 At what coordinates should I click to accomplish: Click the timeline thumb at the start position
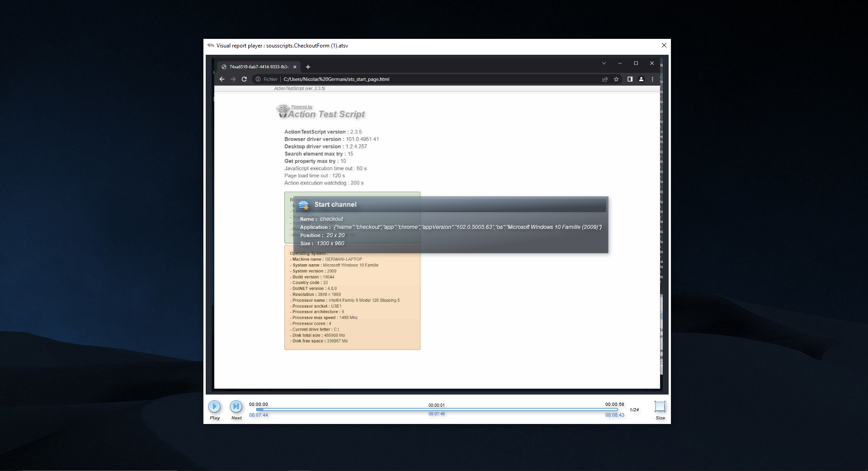[x=259, y=409]
